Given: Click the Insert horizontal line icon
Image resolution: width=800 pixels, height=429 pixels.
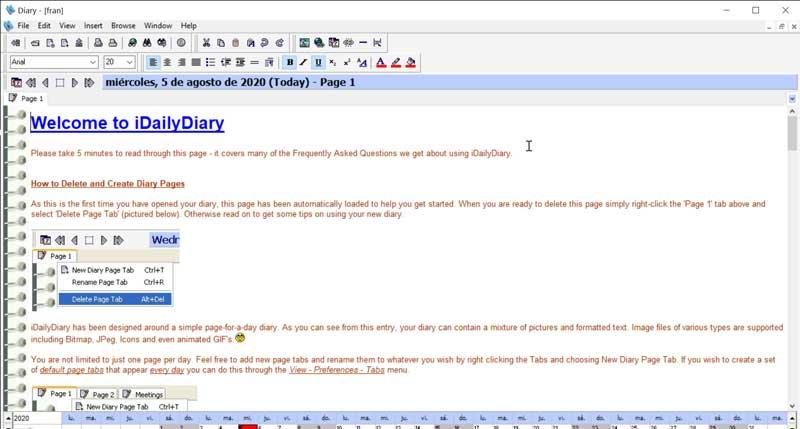Looking at the screenshot, I should point(363,43).
